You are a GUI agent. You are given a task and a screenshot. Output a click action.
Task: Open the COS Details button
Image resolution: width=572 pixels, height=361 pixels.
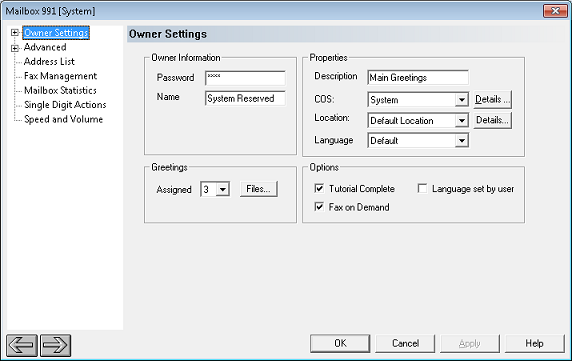coord(492,99)
